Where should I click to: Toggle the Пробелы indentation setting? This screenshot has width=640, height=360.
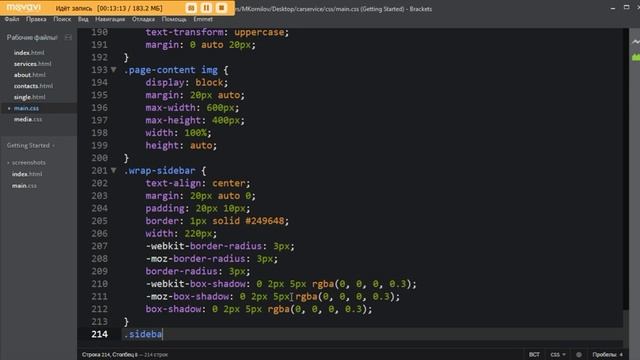coord(604,355)
